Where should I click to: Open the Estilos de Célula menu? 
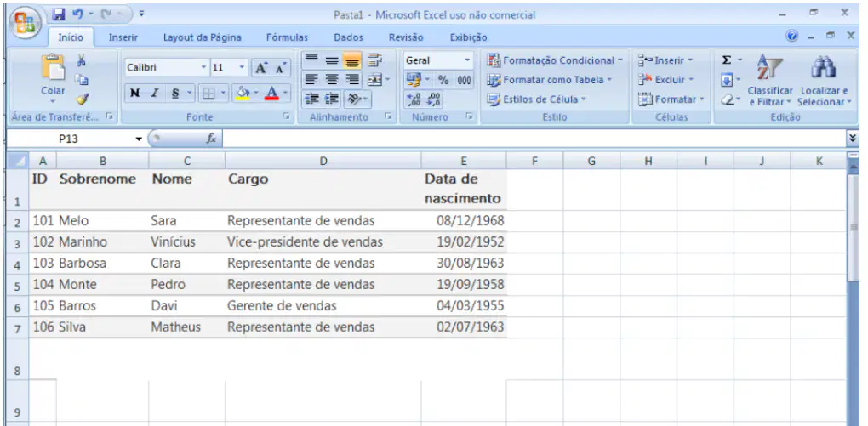(537, 99)
